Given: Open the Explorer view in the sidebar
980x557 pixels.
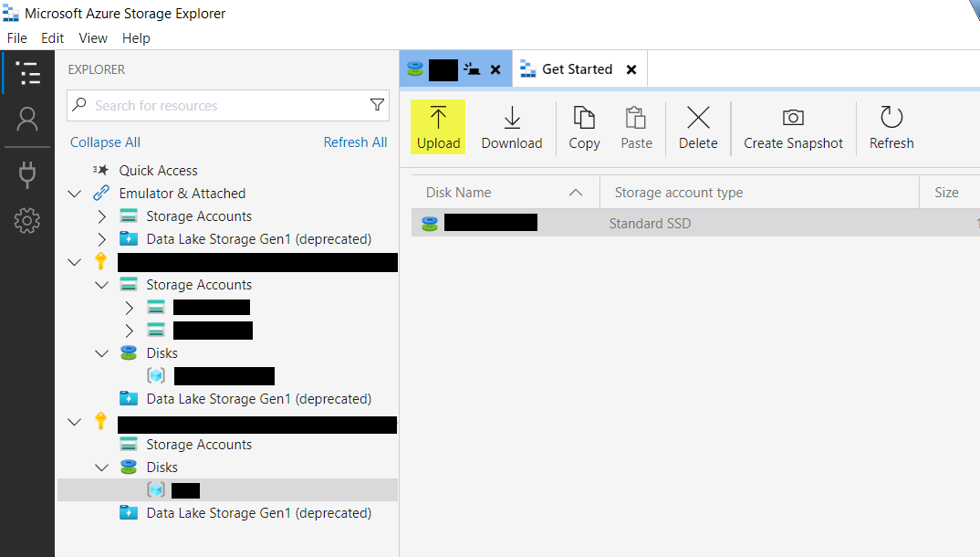Looking at the screenshot, I should coord(27,73).
